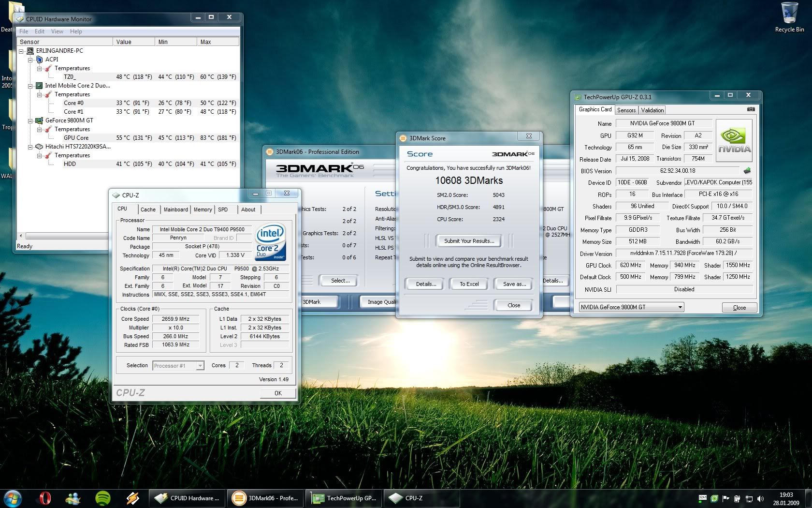The image size is (812, 508).
Task: Open the Windows Start orb
Action: [12, 498]
